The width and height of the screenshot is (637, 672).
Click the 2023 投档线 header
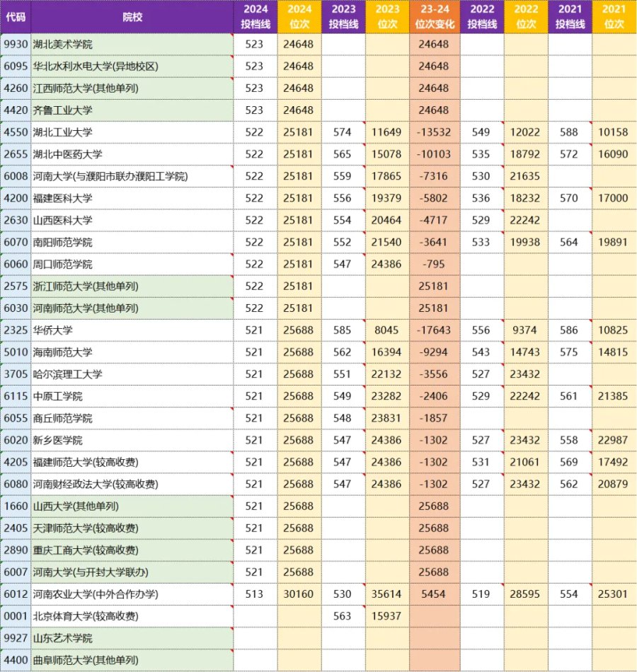[x=343, y=17]
